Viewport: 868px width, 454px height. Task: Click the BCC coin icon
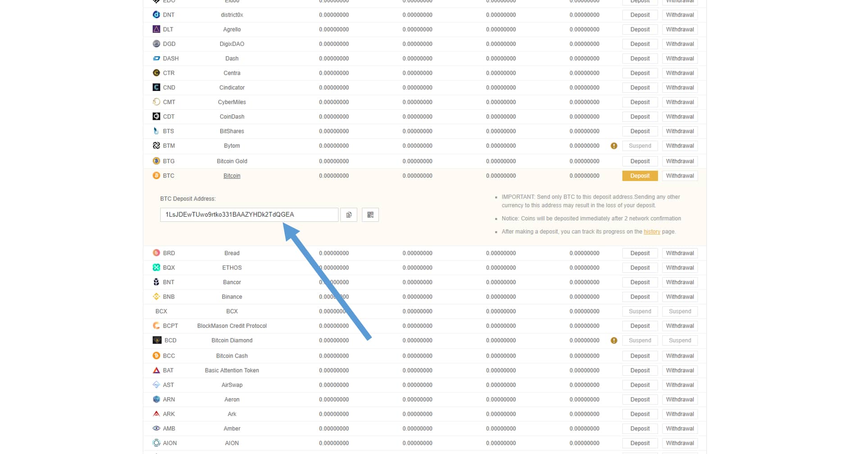tap(156, 356)
